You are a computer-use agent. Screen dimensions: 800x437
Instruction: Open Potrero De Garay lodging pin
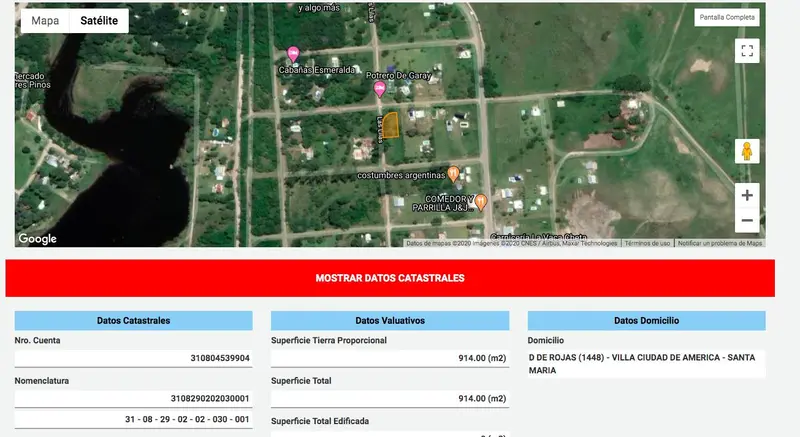pyautogui.click(x=379, y=89)
